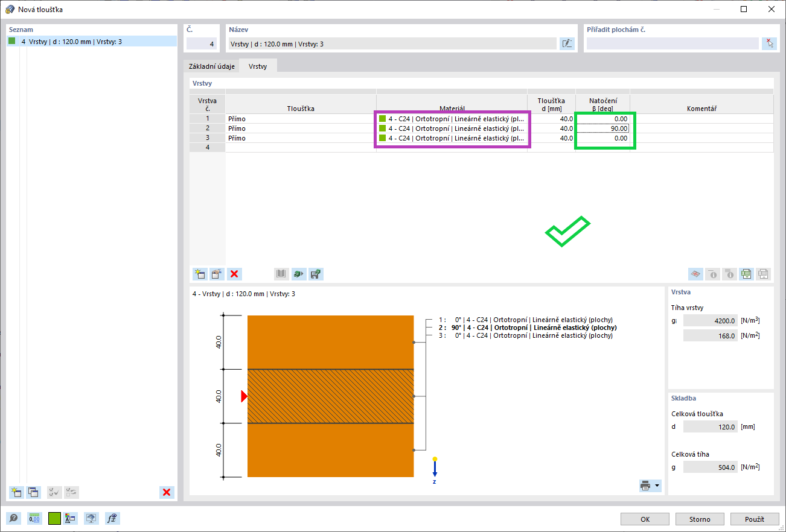
Task: Click the 90.00 rotation cell in layer row 2
Action: click(x=602, y=128)
